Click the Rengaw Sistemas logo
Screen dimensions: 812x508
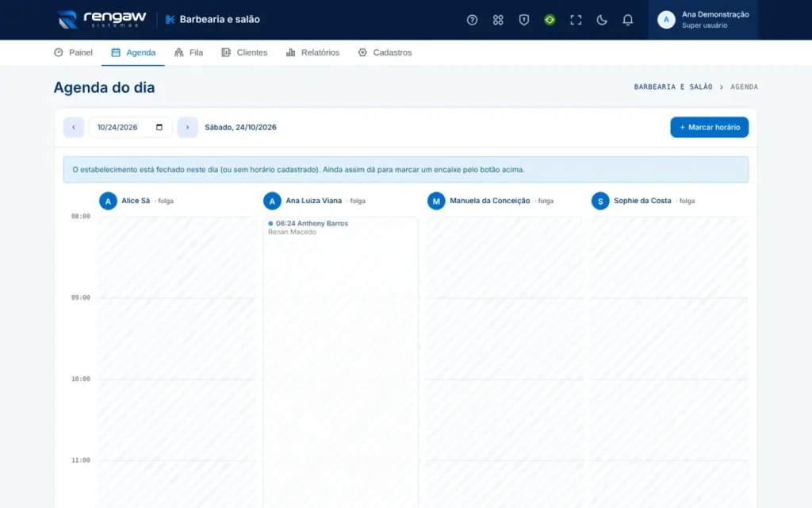[x=102, y=20]
